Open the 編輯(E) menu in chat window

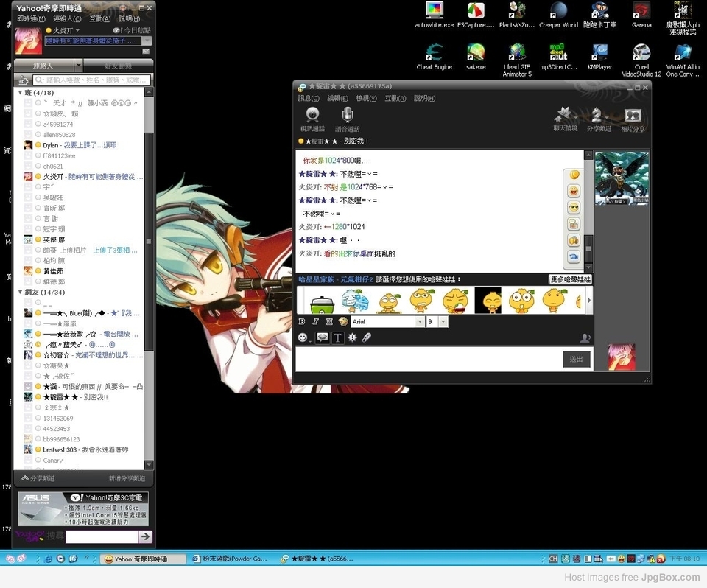pos(338,98)
